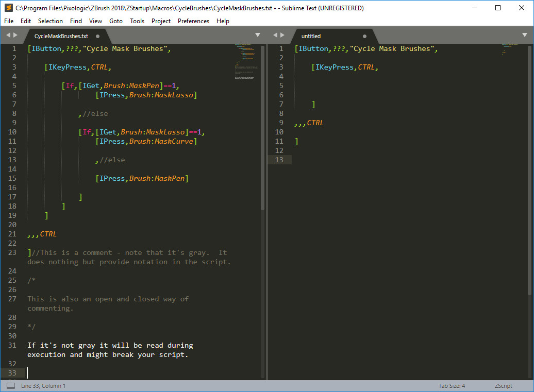Image resolution: width=534 pixels, height=392 pixels.
Task: Click "This is also an open" comment text
Action: (70, 299)
